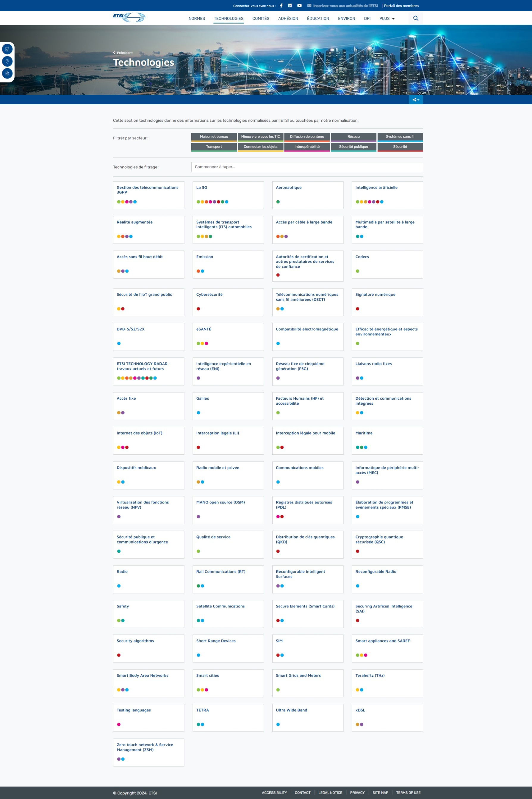This screenshot has width=532, height=799.
Task: Click the search magnifier icon
Action: tap(416, 18)
